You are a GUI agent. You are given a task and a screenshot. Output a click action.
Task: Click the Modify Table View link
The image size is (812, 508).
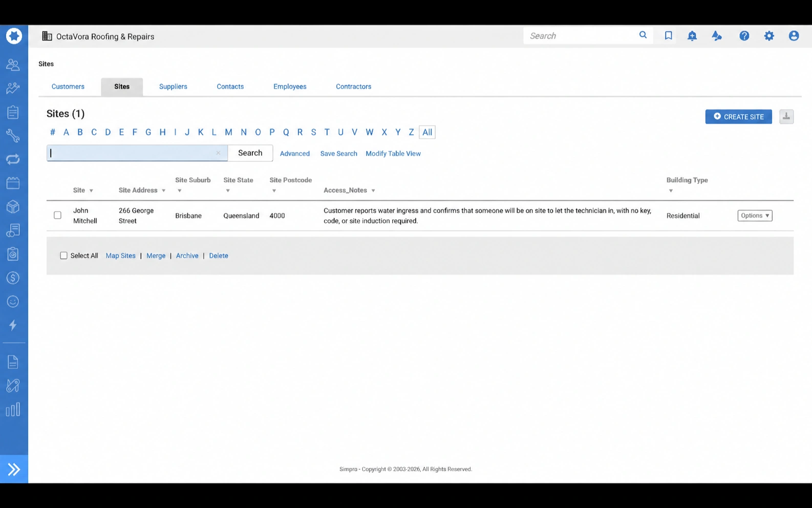393,154
